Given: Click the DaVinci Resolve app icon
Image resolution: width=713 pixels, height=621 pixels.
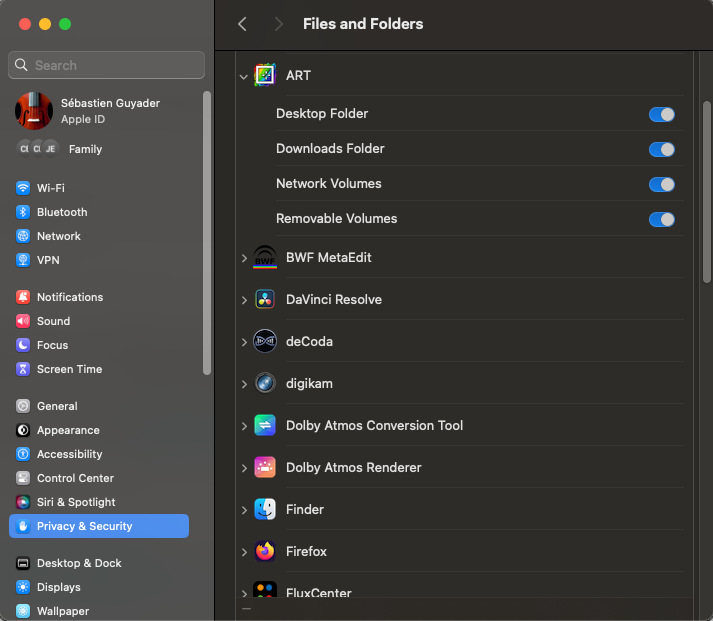Looking at the screenshot, I should 265,299.
